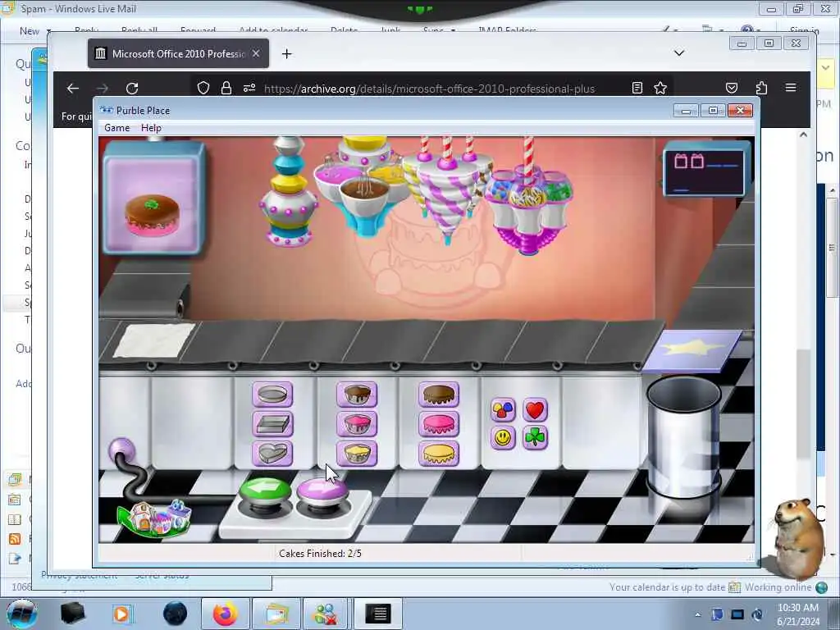This screenshot has height=630, width=840.
Task: Click the padlock site info icon
Action: [226, 89]
